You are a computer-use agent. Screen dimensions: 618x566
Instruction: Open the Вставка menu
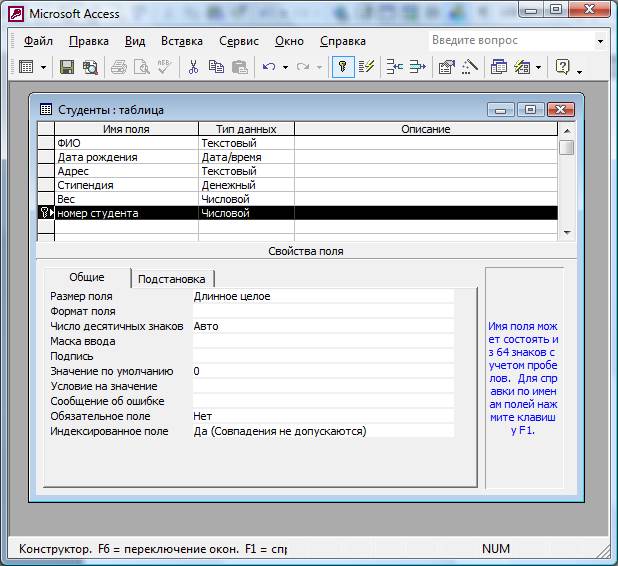point(181,41)
